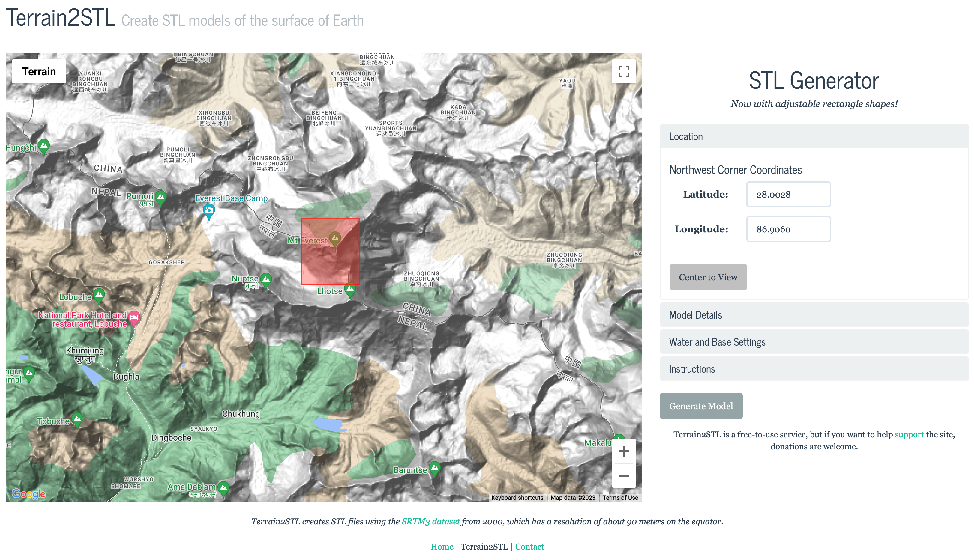Open the map Terms of Use link
The height and width of the screenshot is (560, 974).
620,497
